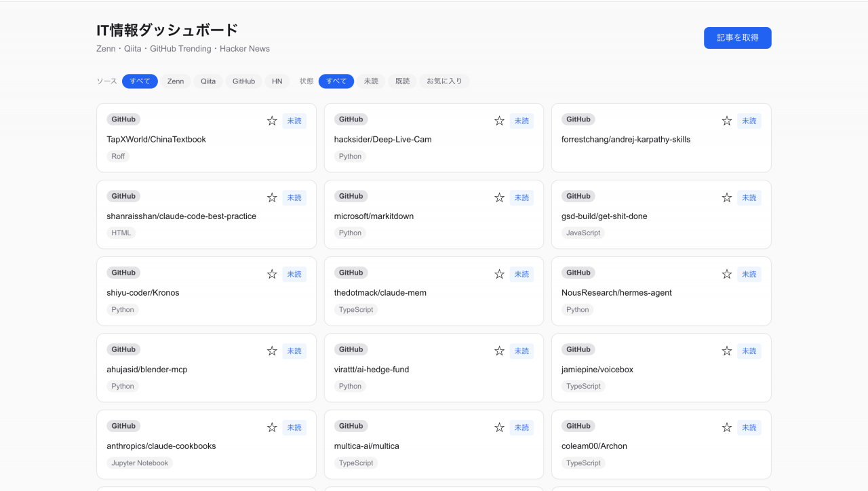Star the gsd-build/get-shit-done card
868x491 pixels.
click(x=727, y=197)
